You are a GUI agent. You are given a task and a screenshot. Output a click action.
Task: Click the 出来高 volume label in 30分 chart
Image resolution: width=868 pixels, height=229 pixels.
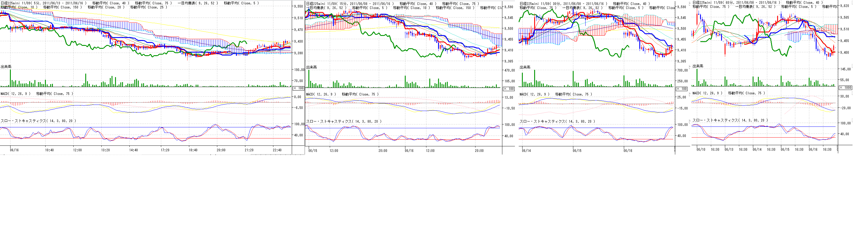(525, 67)
